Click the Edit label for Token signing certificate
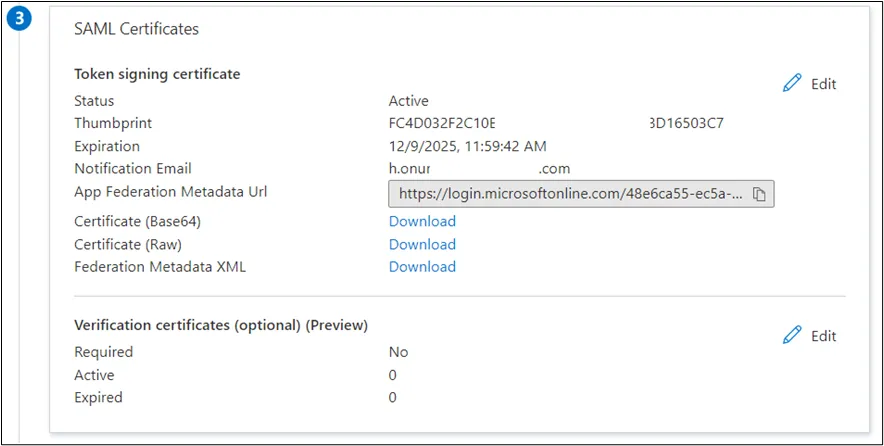 click(x=823, y=84)
